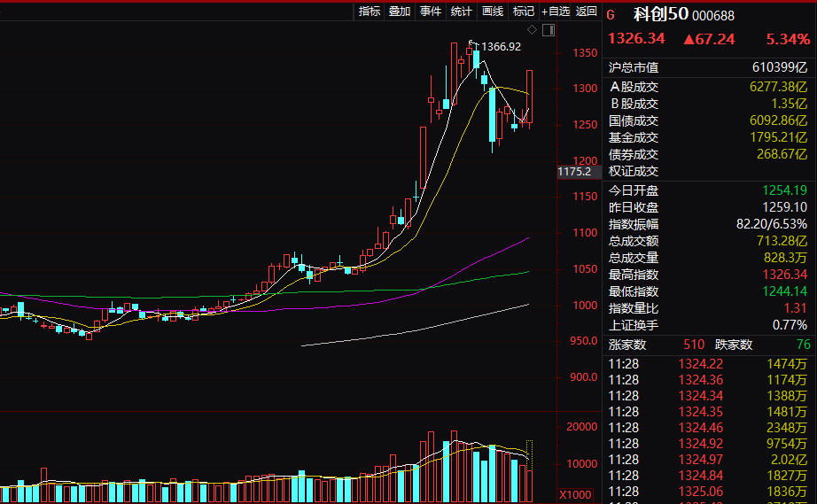Click the 标记 mark button
The image size is (817, 504).
pos(524,12)
